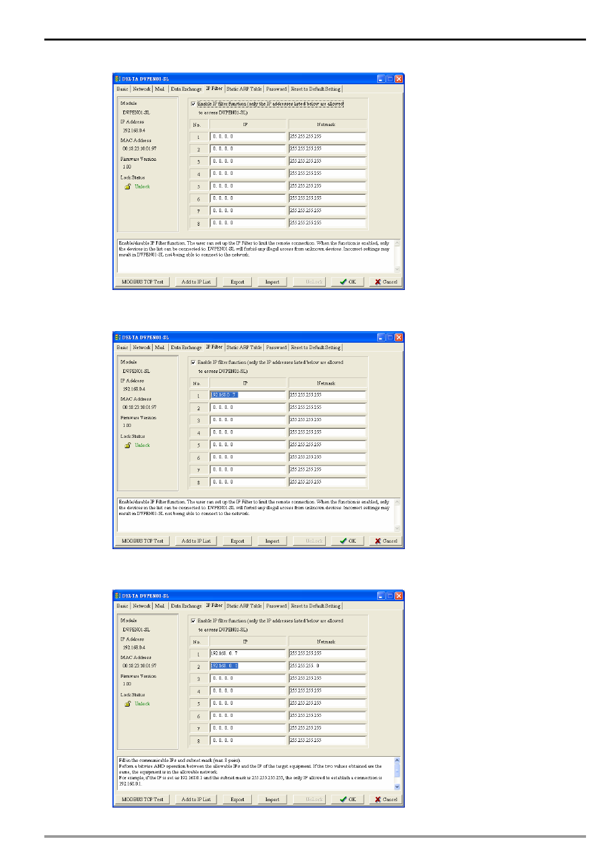Open the Data Exchange tab in the top dialog
The width and height of the screenshot is (613, 868).
click(x=186, y=89)
